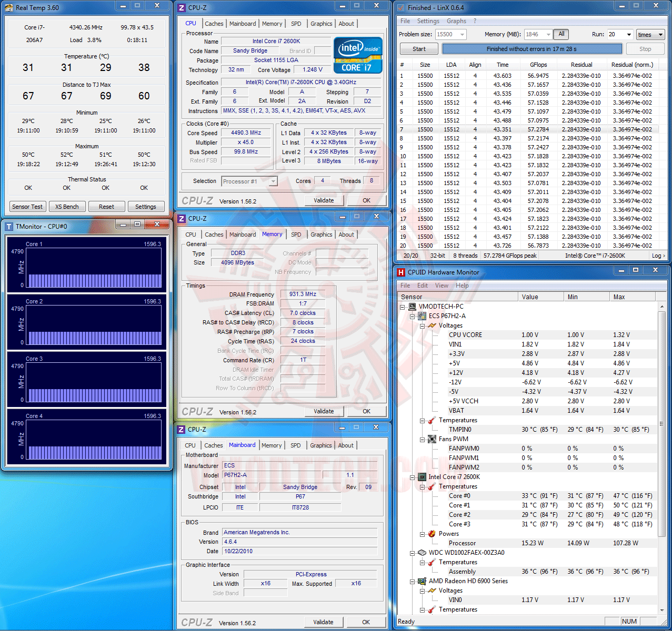Click the LinX completion progress bar
The height and width of the screenshot is (631, 672).
tap(531, 49)
